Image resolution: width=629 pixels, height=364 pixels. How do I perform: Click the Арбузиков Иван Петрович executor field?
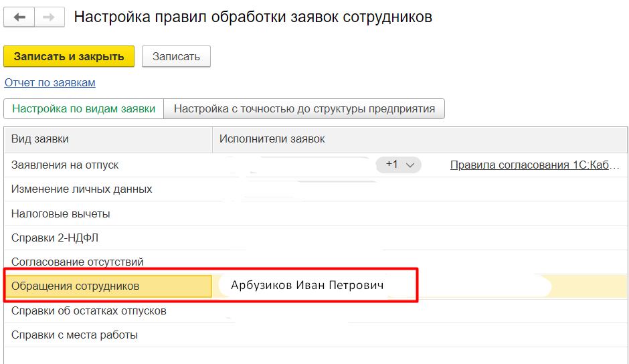coord(307,285)
